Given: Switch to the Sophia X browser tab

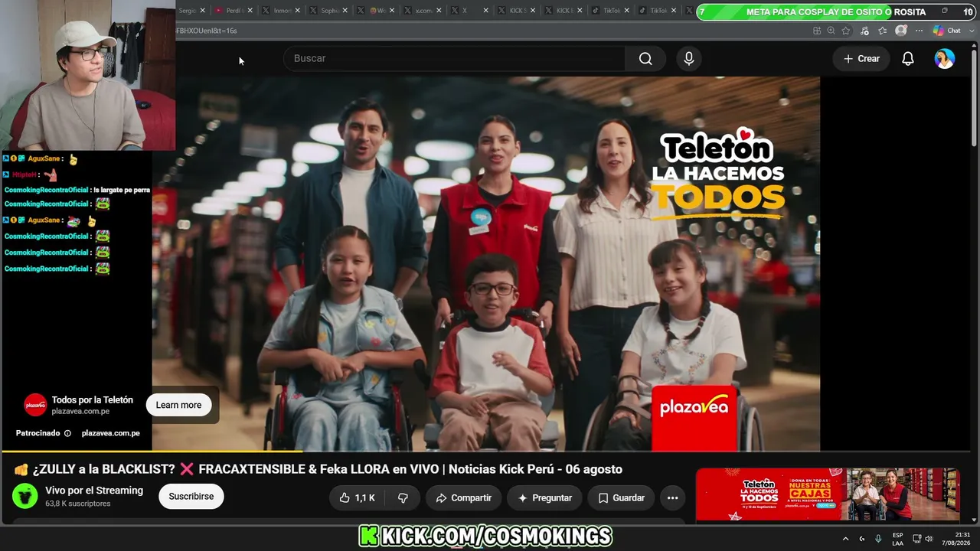Looking at the screenshot, I should (330, 11).
